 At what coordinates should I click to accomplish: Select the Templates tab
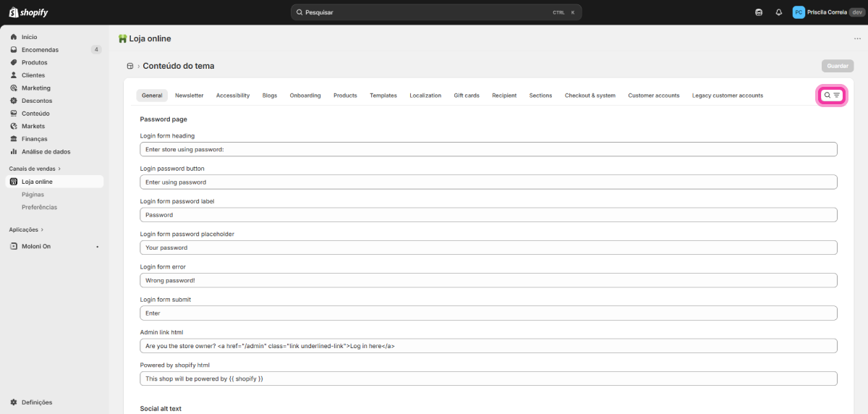[383, 96]
